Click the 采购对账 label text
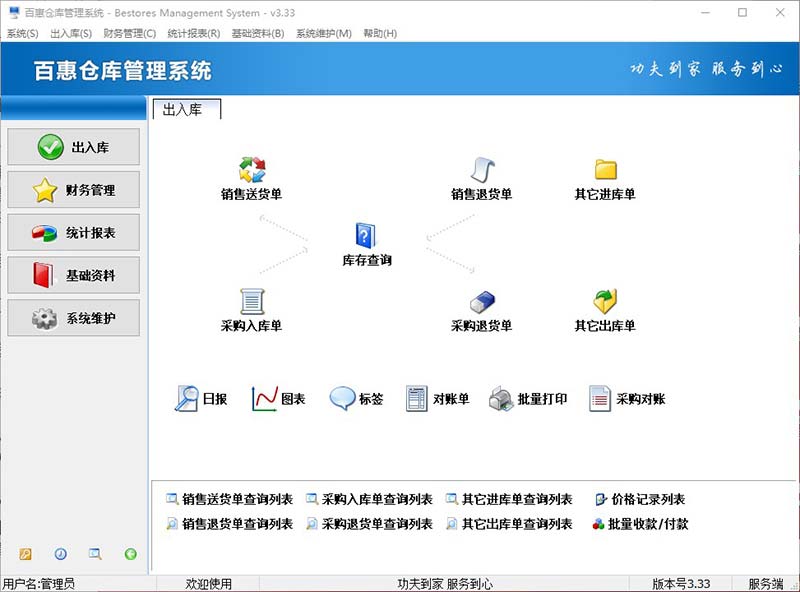The height and width of the screenshot is (592, 800). tap(641, 399)
